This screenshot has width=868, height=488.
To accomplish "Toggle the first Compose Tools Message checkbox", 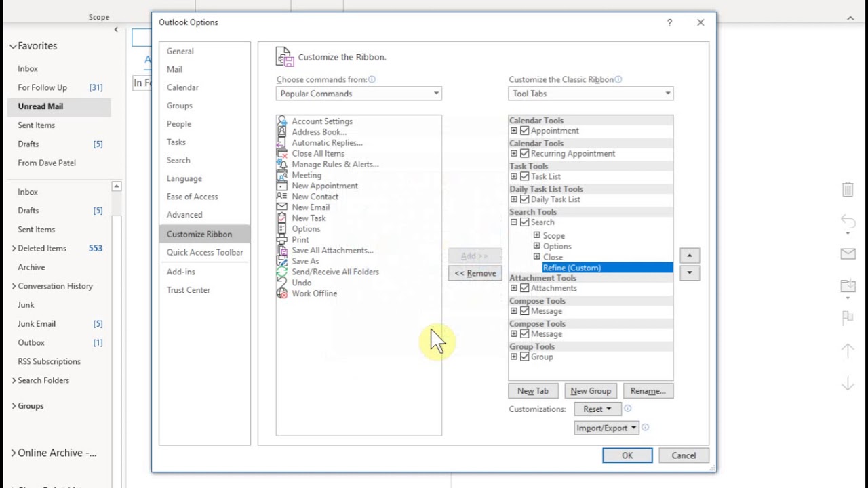I will click(524, 311).
